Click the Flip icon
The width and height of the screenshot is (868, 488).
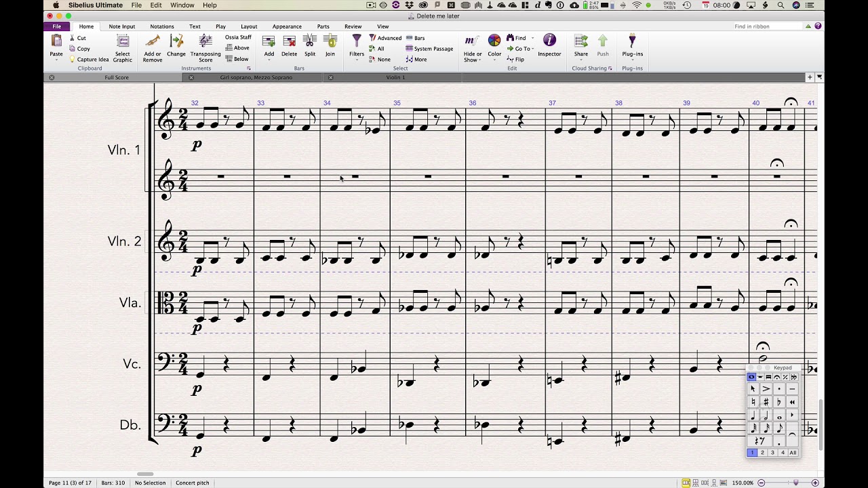pyautogui.click(x=510, y=60)
